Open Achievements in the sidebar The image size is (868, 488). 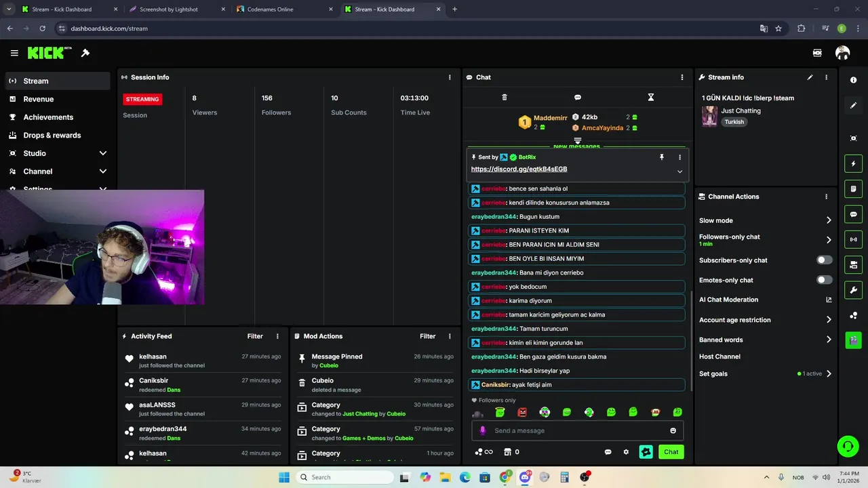pos(58,117)
